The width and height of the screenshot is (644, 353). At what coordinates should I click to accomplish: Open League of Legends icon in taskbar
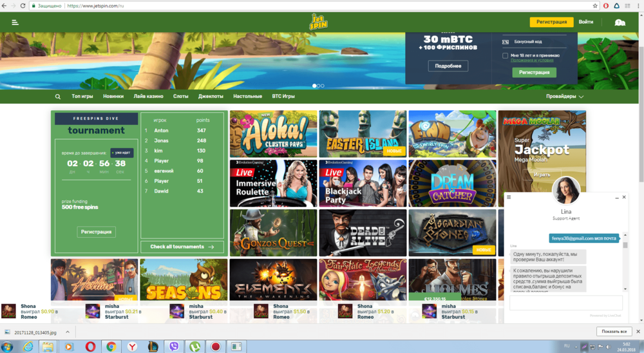pyautogui.click(x=153, y=347)
